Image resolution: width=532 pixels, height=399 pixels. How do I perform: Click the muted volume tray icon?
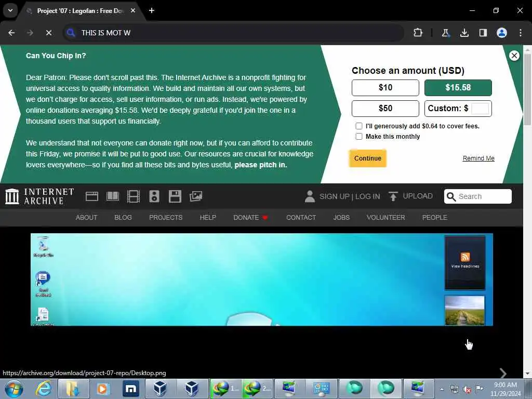click(467, 390)
